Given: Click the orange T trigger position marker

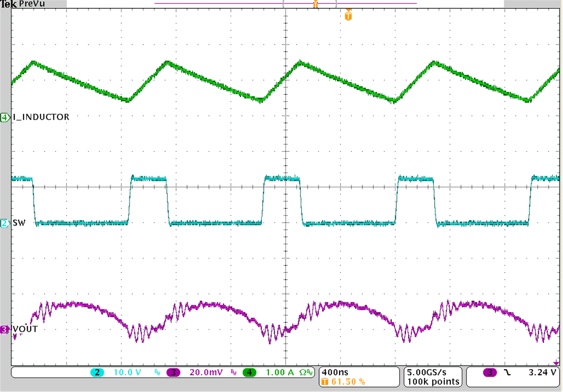Looking at the screenshot, I should click(x=348, y=15).
